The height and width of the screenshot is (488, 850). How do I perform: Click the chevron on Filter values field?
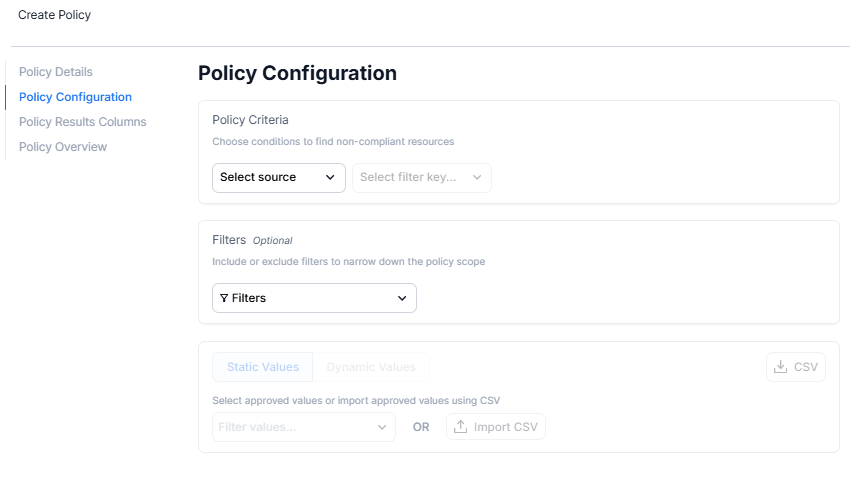click(x=382, y=427)
